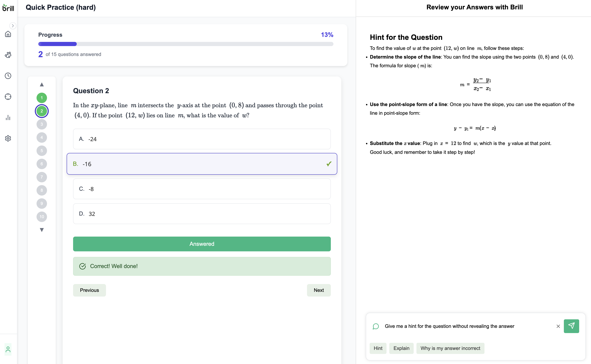Screen dimensions: 591x364
Task: Click the crosshair target icon in sidebar
Action: (x=8, y=96)
